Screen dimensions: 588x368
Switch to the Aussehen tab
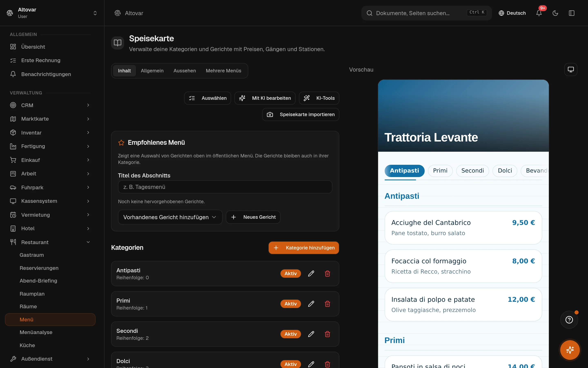pos(185,71)
